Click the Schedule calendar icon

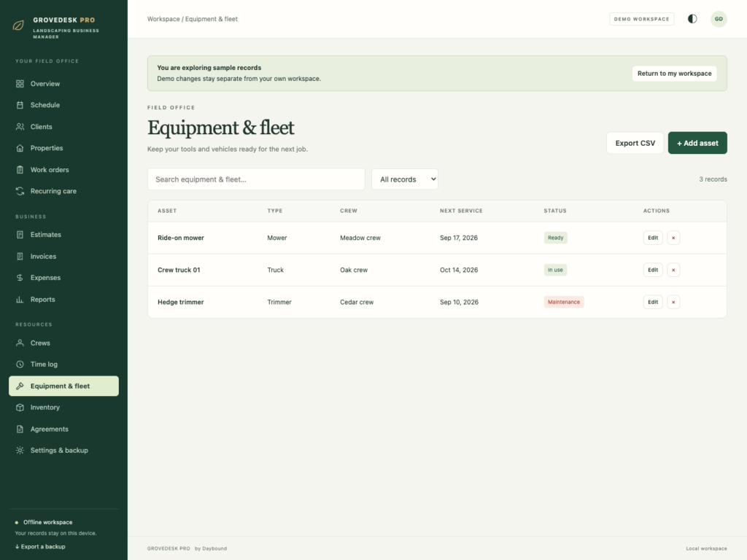coord(20,105)
